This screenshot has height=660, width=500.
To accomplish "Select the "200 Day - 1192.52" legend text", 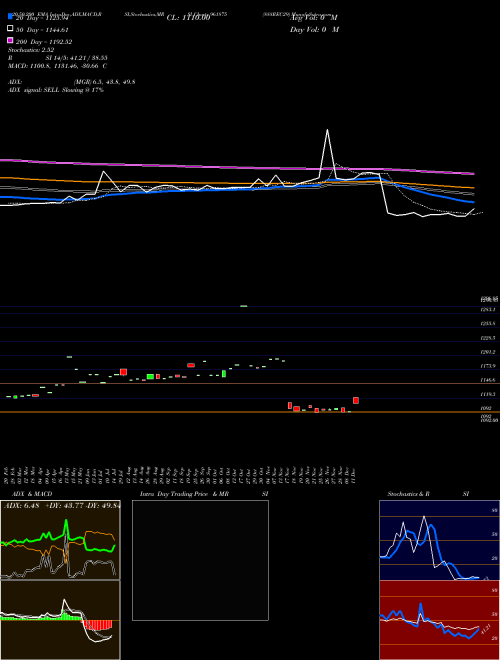I will [x=44, y=42].
